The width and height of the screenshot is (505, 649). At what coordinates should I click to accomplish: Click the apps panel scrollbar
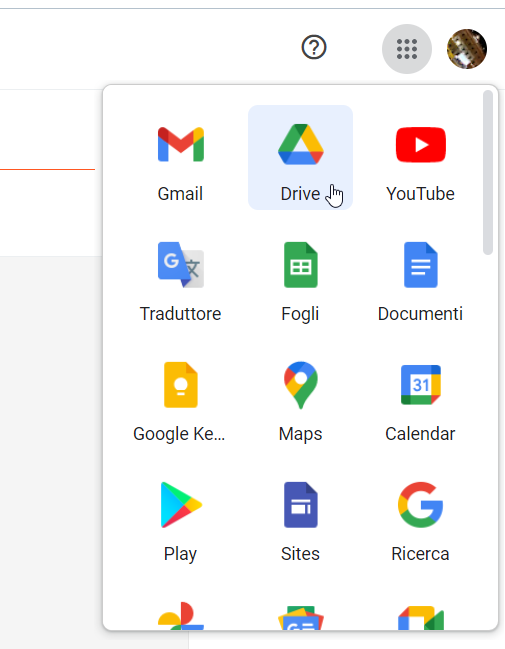488,172
